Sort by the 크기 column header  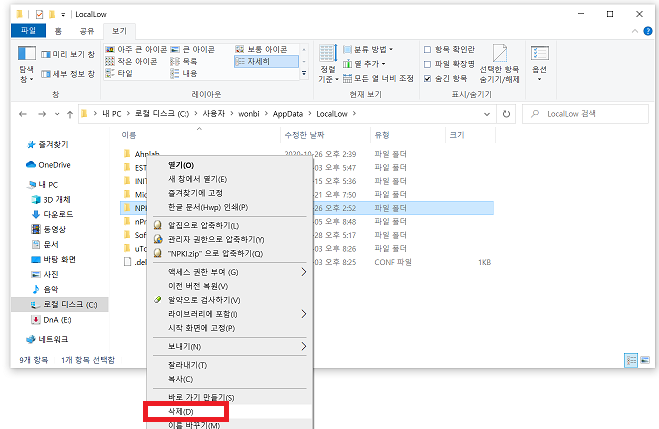[x=470, y=135]
